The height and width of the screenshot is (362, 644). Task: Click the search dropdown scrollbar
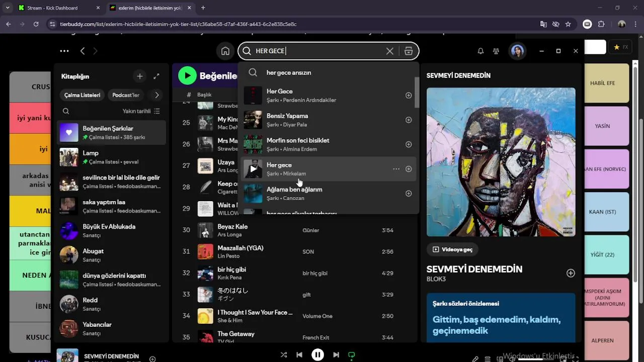tap(417, 93)
